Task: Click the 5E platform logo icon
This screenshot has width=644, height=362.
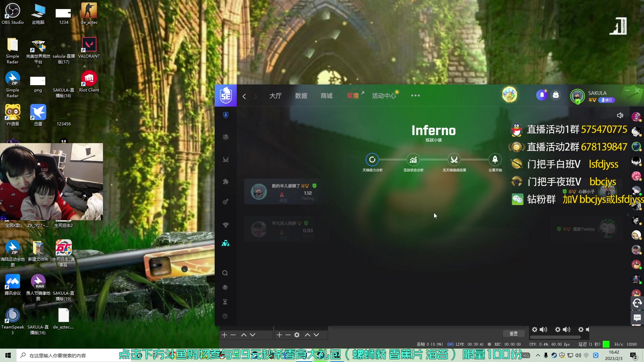Action: point(226,96)
